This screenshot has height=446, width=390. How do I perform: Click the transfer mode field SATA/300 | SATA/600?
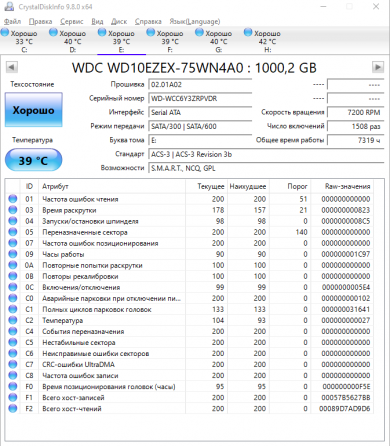pyautogui.click(x=200, y=127)
